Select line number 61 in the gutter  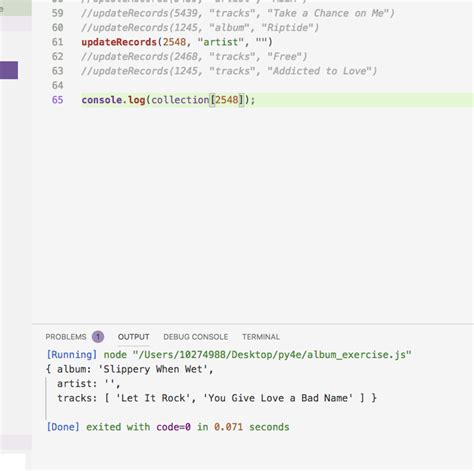[57, 42]
